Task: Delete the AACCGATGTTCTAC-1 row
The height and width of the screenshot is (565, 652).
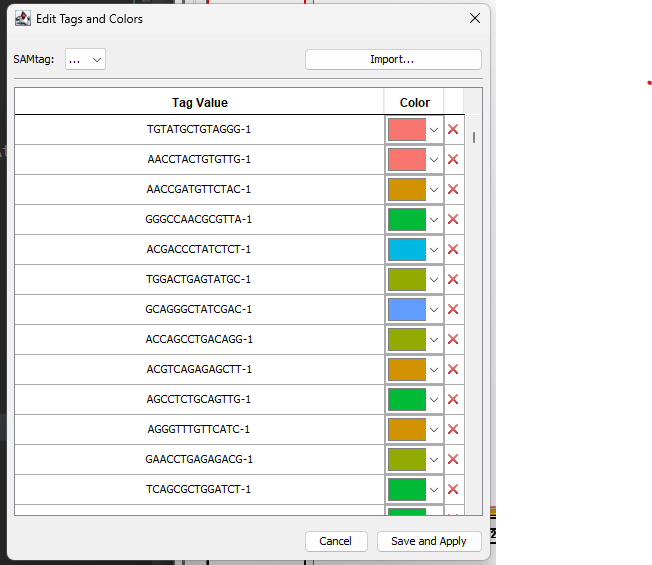Action: tap(453, 190)
